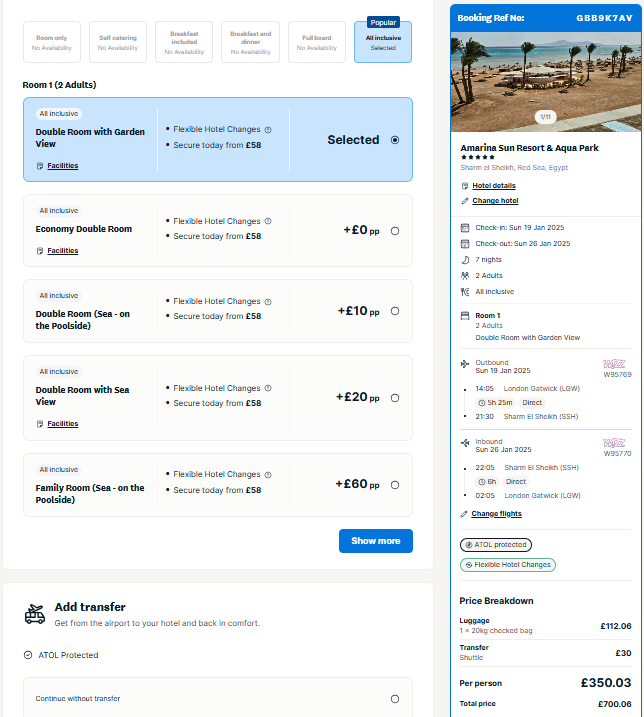Open the info icon in the Double Room (Sea - on the Poolside) row

tap(268, 302)
